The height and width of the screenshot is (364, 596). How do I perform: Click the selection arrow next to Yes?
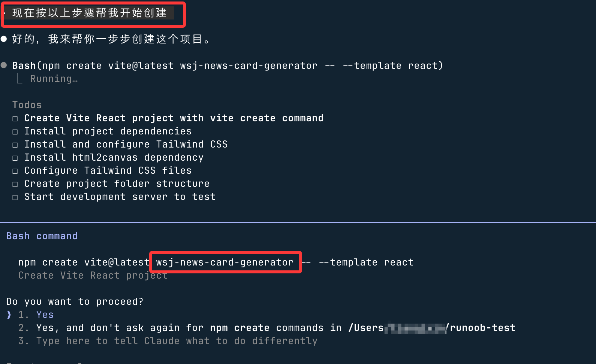pos(9,315)
